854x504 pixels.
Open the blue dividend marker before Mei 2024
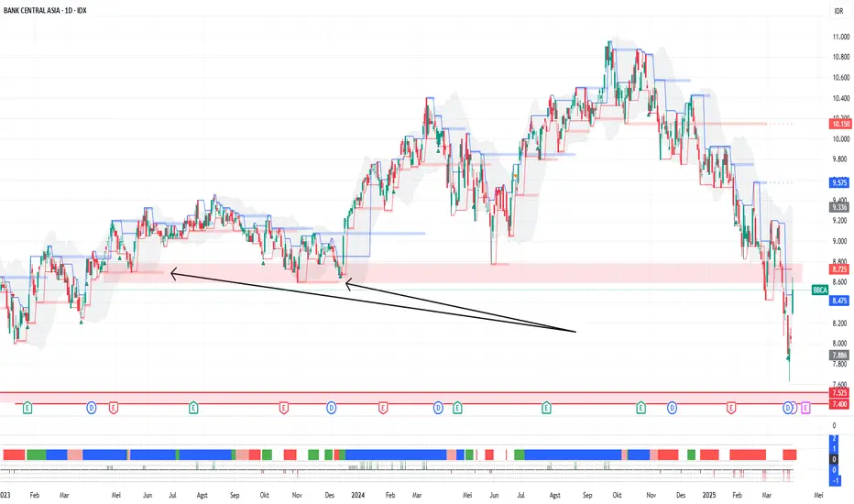pos(438,408)
